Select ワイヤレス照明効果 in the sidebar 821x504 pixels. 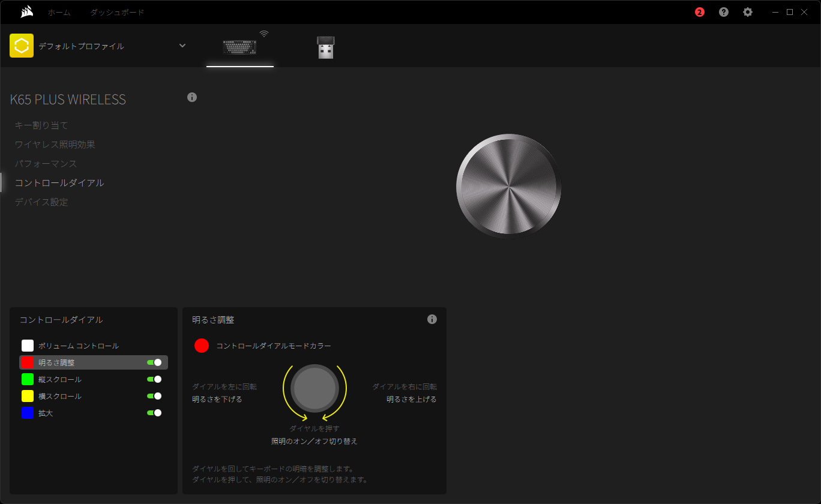coord(55,145)
